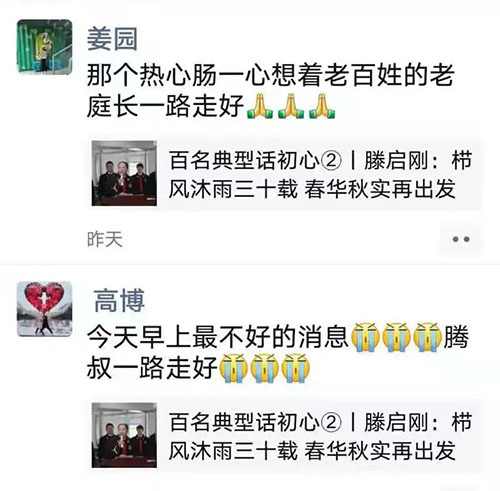Tap 姜园's post text about 老庭长

coord(270,91)
